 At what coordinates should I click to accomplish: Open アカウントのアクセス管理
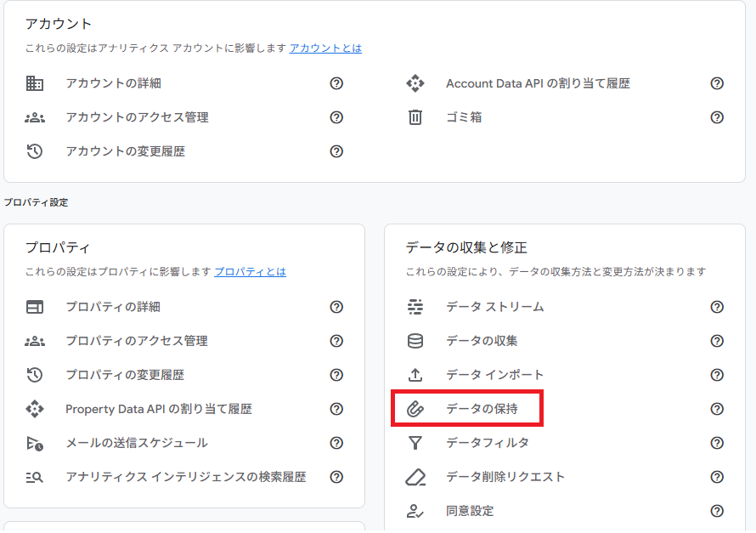[x=137, y=117]
